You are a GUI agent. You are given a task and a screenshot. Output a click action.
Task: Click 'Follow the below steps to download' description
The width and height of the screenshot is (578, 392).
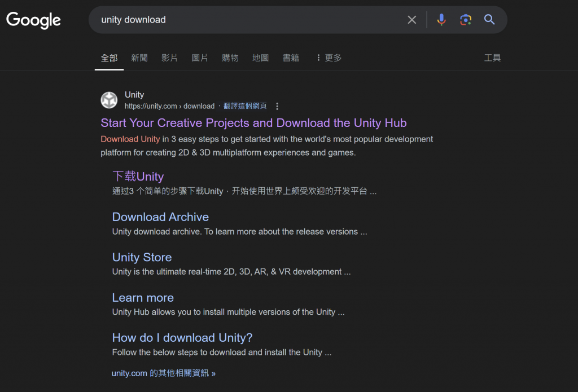221,353
